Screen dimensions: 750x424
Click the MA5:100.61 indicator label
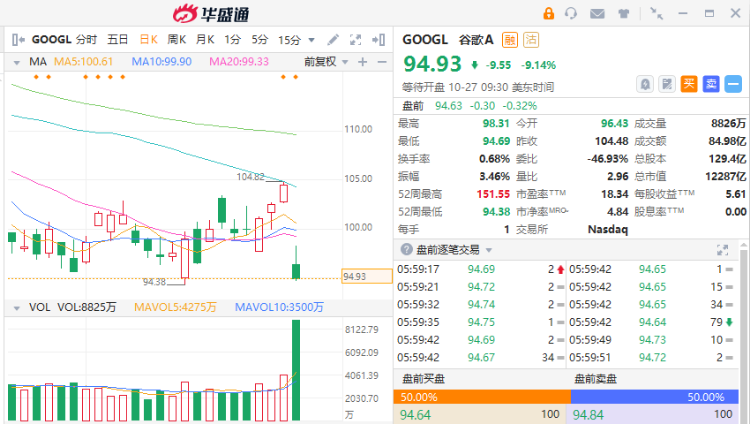pyautogui.click(x=83, y=62)
